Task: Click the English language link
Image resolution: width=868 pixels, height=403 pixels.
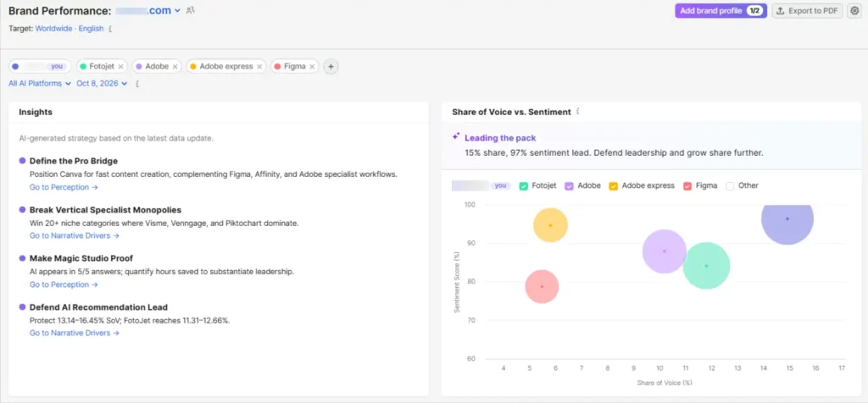Action: point(91,29)
